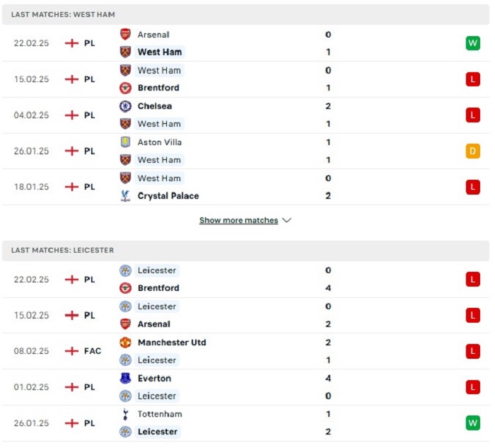Screen dimensions: 495x448
Task: Click FAC competition label on 08.02.25
Action: click(93, 351)
